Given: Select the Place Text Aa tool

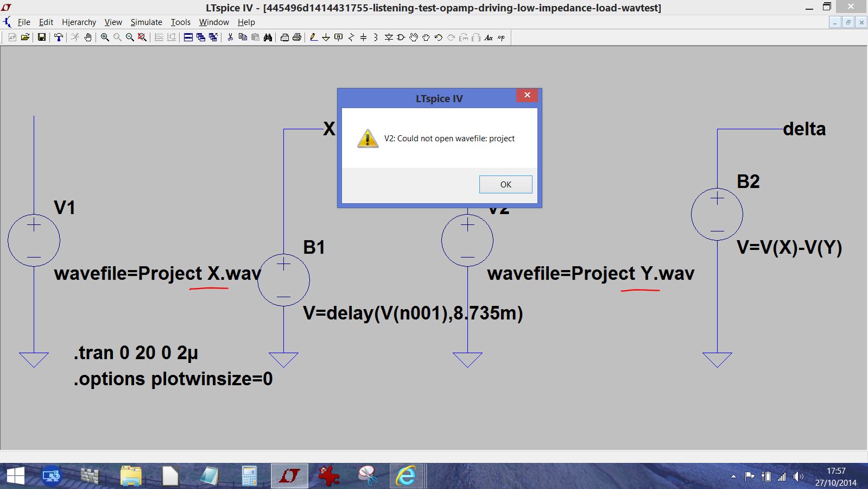Looking at the screenshot, I should [489, 37].
